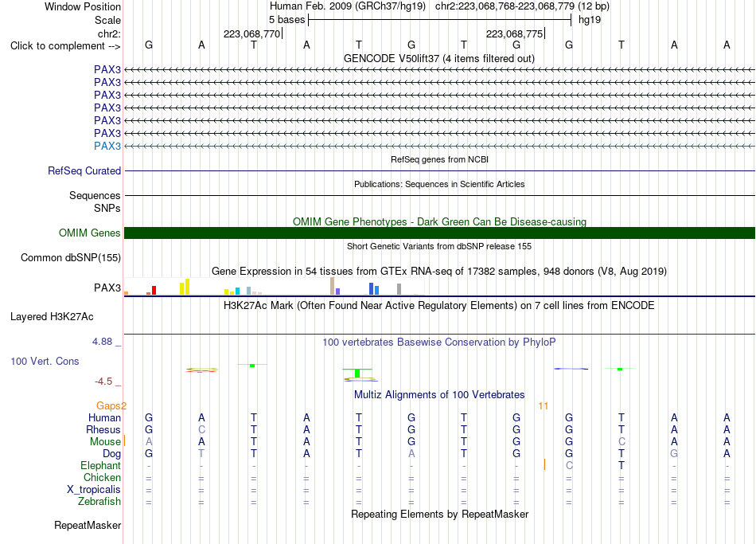The image size is (756, 544).
Task: Click '100 vertebrates Basewise Conservation by PhyloP'
Action: [x=439, y=342]
